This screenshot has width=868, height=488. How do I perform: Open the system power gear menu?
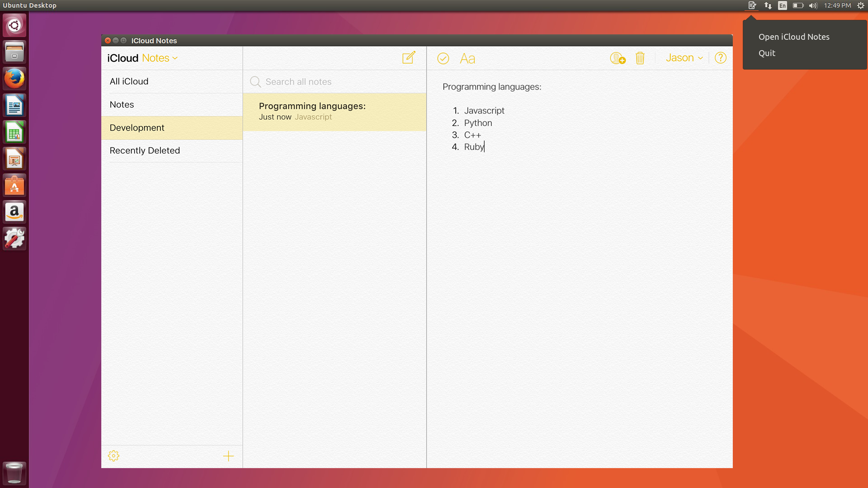coord(861,5)
